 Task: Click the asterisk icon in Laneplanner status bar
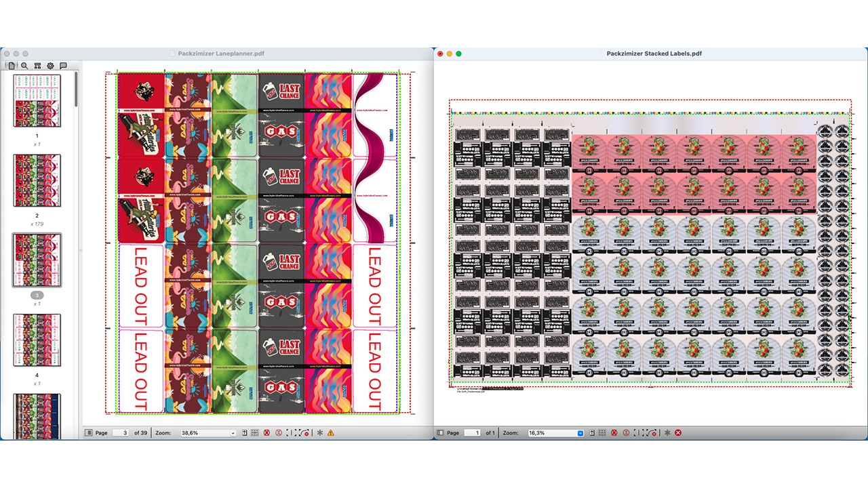click(320, 432)
